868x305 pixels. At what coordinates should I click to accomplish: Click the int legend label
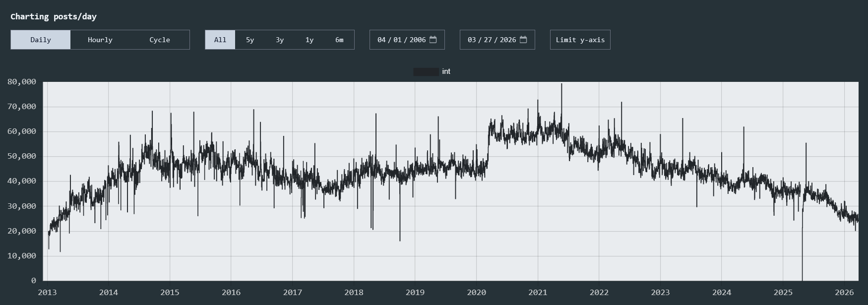446,71
